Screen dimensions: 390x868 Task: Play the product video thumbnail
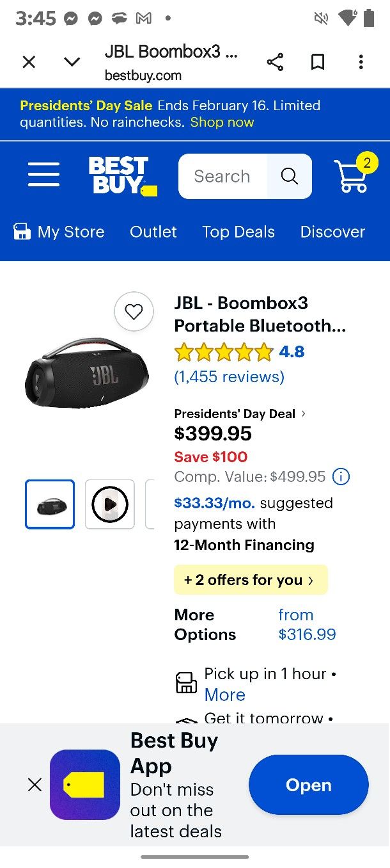110,504
